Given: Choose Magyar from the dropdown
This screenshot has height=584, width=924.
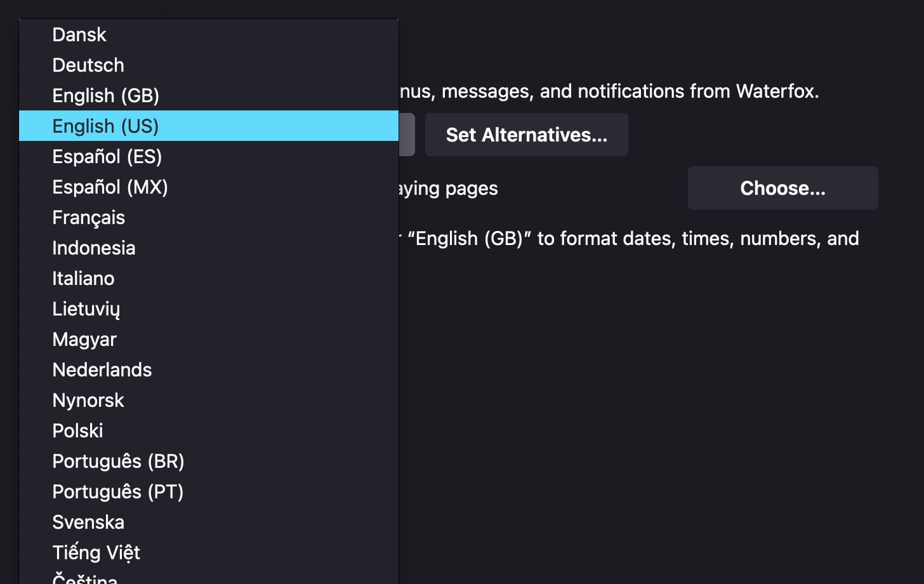Looking at the screenshot, I should tap(84, 339).
